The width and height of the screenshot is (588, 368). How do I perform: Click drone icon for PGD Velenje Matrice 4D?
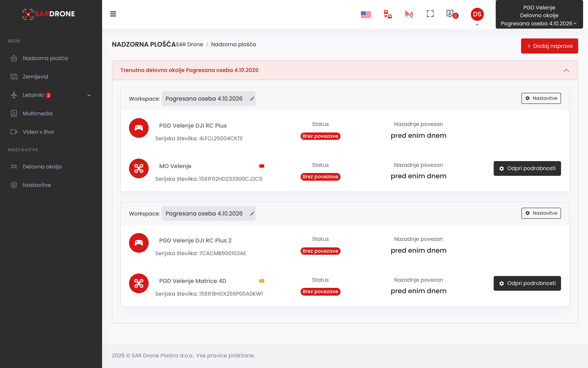139,283
